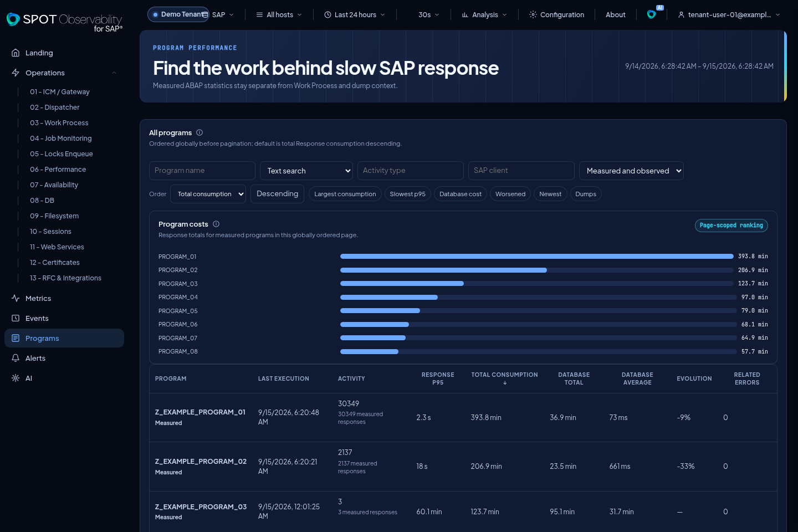
Task: Click the info icon next to All programs
Action: click(x=199, y=132)
